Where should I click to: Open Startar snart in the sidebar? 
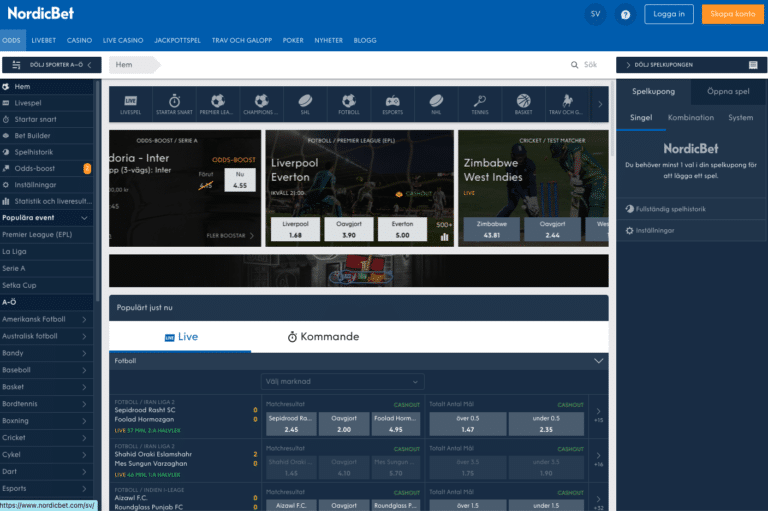47,119
